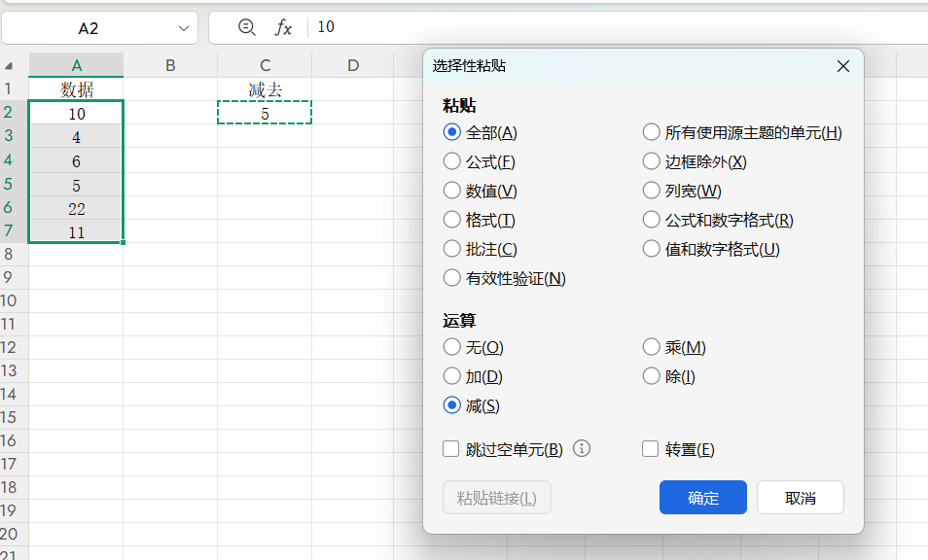The height and width of the screenshot is (560, 928).
Task: Click cell C2 containing 5
Action: point(265,114)
